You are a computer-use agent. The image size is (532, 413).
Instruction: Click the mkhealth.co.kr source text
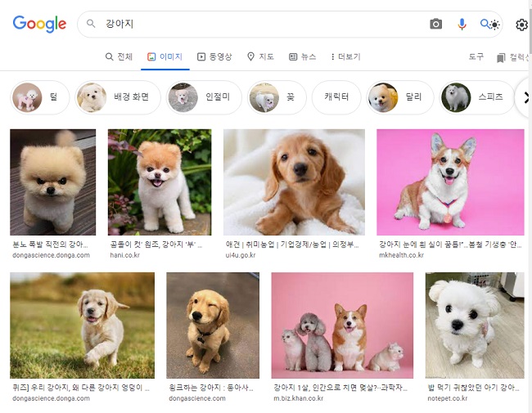pyautogui.click(x=401, y=255)
